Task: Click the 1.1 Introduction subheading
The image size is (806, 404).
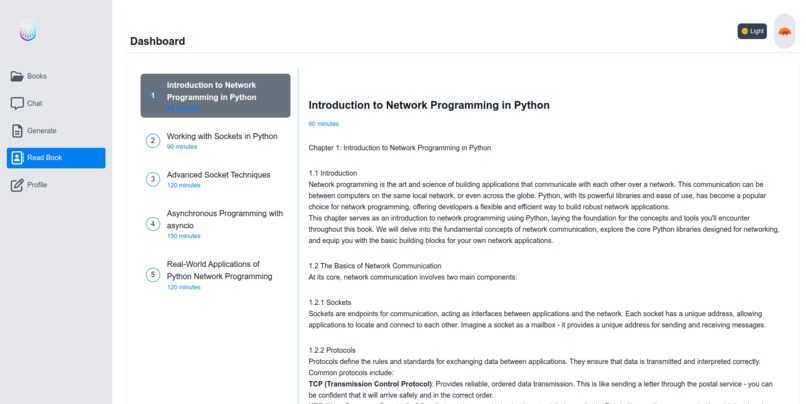Action: coord(333,173)
